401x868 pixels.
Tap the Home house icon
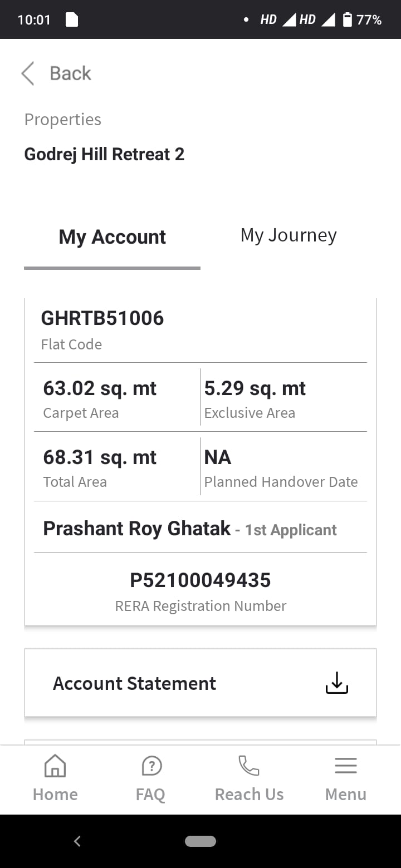pos(55,766)
